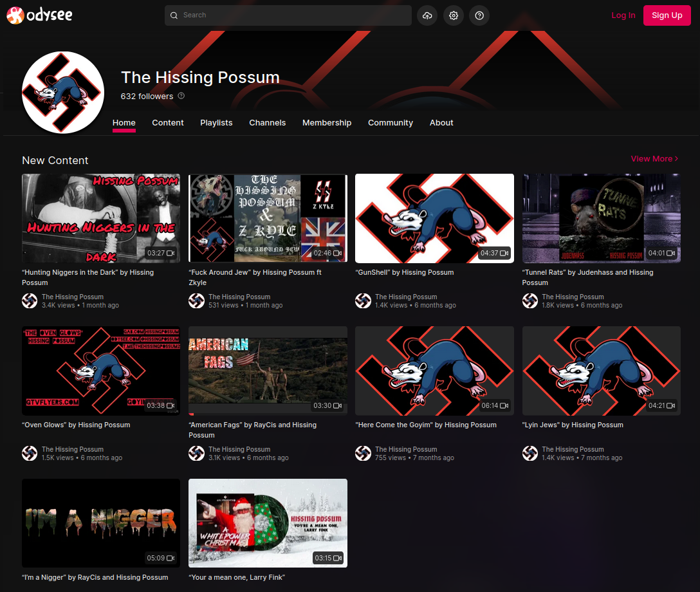Switch to the Content tab
Viewport: 700px width, 592px height.
pyautogui.click(x=168, y=123)
